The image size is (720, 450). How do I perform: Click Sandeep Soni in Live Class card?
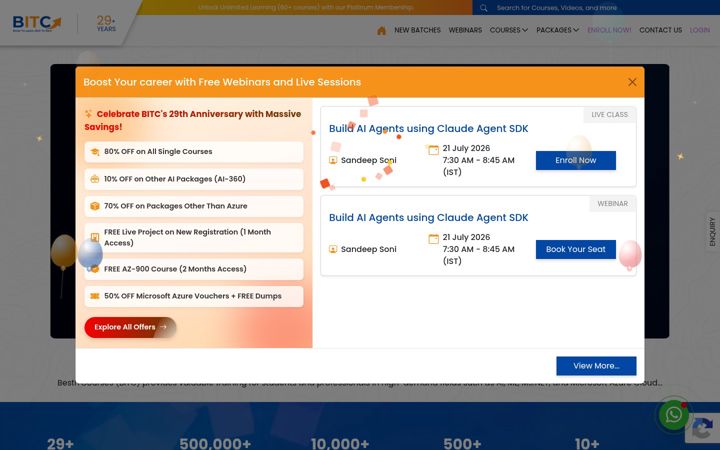368,160
